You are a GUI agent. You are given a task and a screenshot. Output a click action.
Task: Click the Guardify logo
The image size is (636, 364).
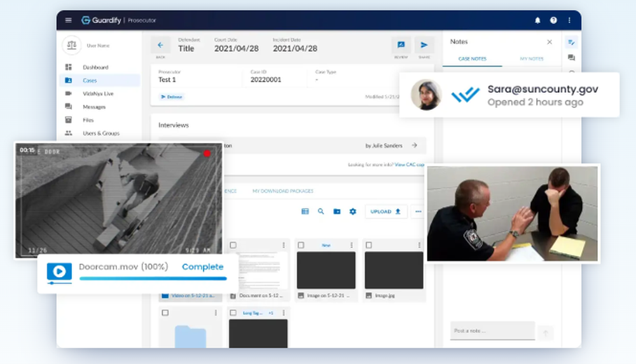pos(101,20)
